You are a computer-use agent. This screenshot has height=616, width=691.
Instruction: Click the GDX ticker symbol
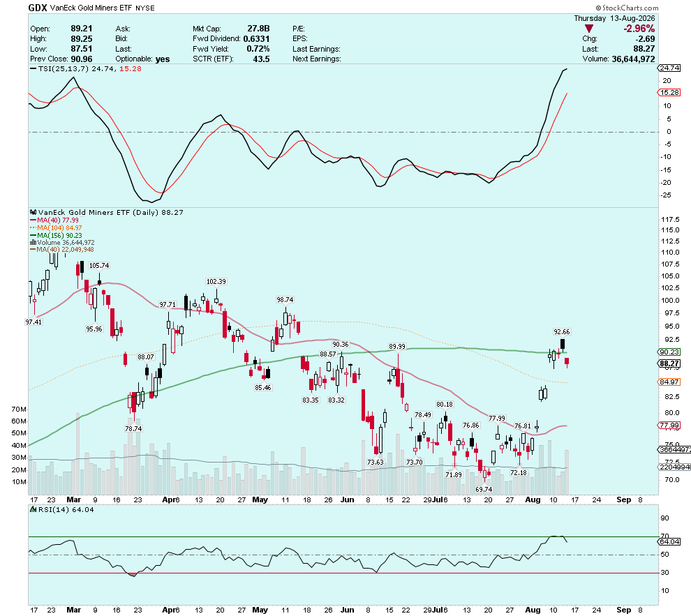38,8
